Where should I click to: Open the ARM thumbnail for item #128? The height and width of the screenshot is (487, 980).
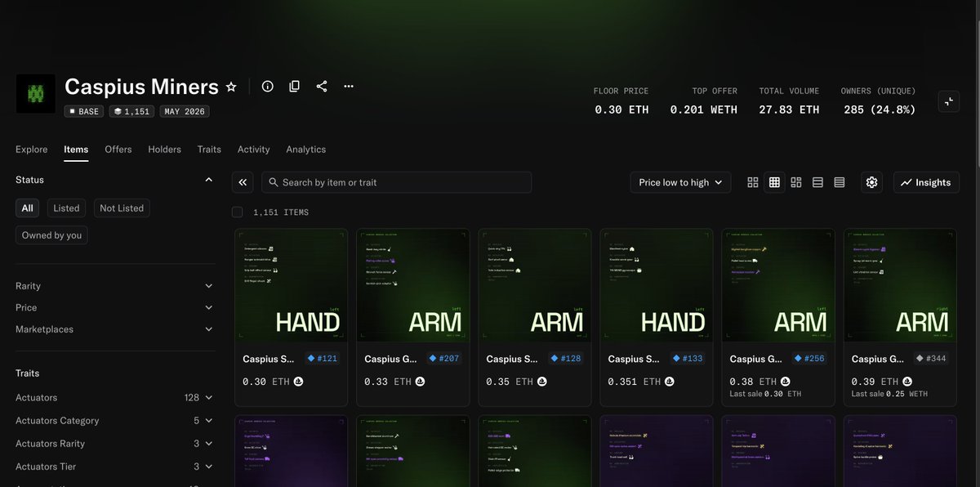[x=535, y=285]
